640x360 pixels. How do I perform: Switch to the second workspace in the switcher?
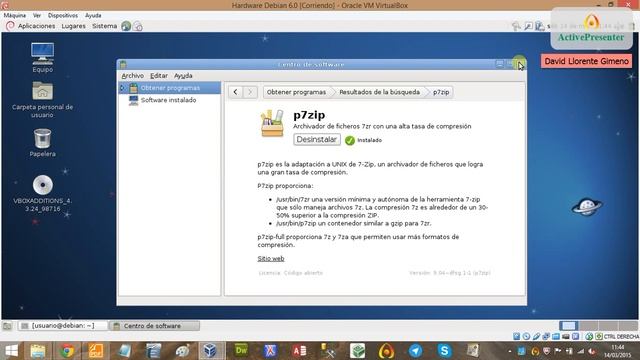(588, 325)
